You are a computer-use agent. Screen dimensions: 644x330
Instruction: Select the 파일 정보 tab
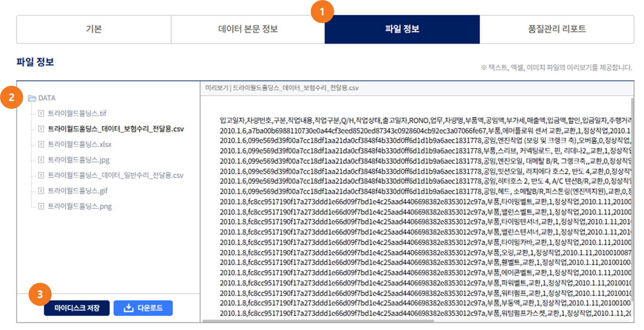pos(402,29)
